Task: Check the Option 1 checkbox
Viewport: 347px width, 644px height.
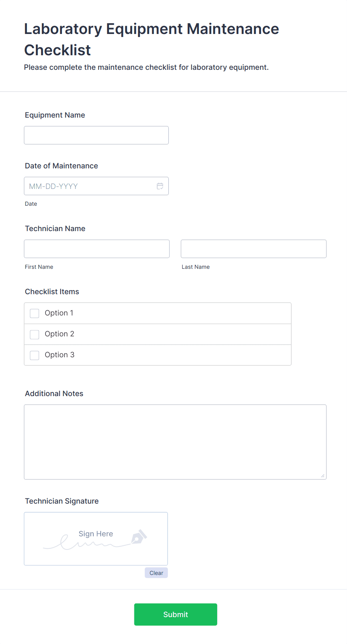Action: tap(35, 313)
